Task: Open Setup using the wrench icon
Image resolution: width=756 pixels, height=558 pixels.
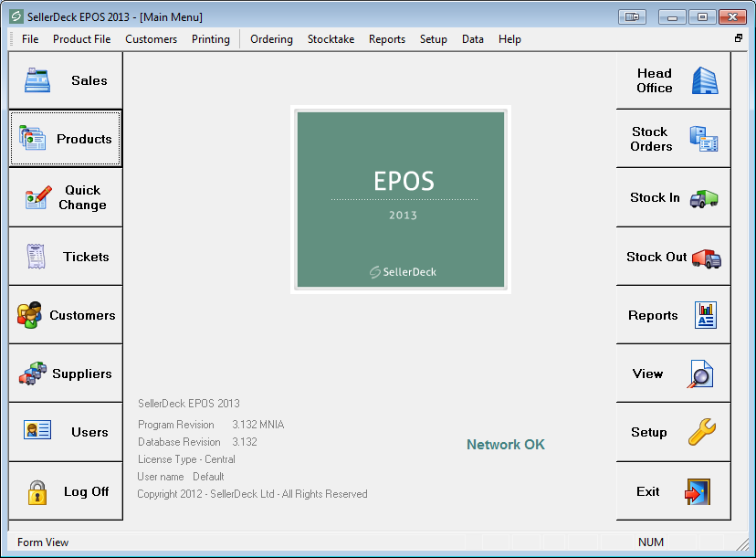Action: click(x=702, y=432)
